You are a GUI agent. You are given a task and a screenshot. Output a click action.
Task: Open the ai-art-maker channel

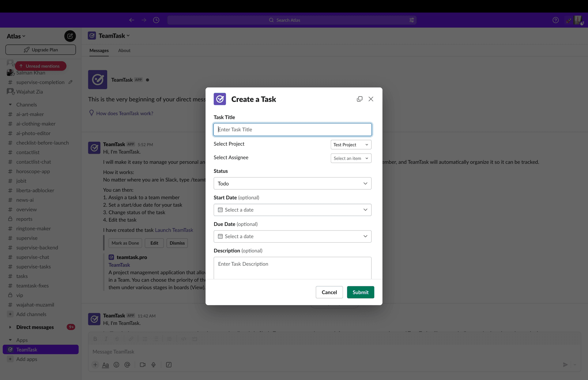(x=30, y=114)
